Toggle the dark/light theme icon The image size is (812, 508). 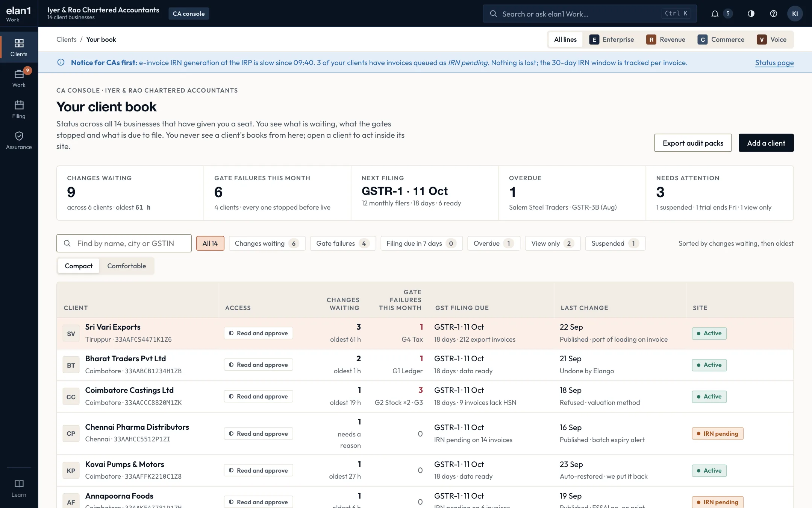pyautogui.click(x=751, y=14)
